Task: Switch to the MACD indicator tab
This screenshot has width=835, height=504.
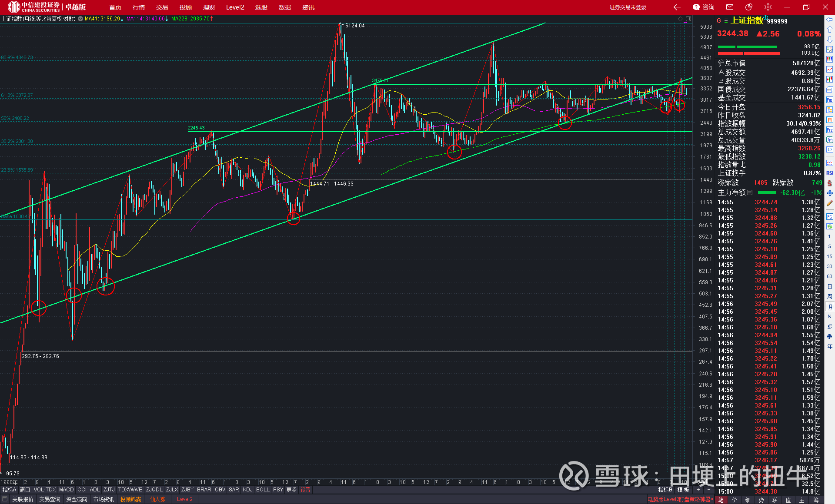Action: pyautogui.click(x=66, y=489)
